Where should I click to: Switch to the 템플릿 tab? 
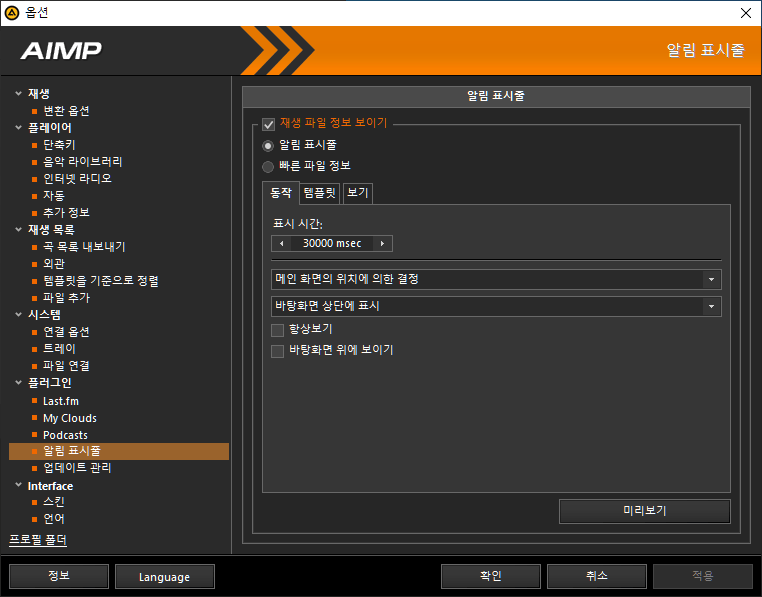pos(319,193)
